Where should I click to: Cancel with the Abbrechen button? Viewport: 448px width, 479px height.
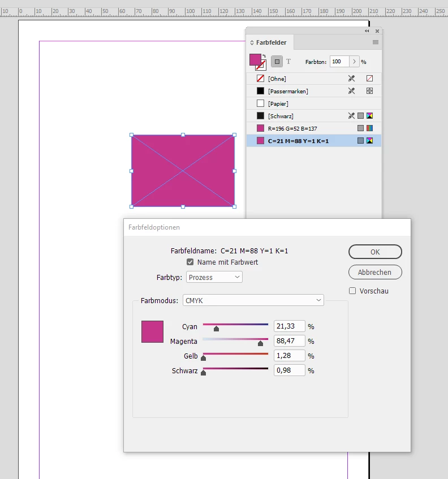pos(375,272)
